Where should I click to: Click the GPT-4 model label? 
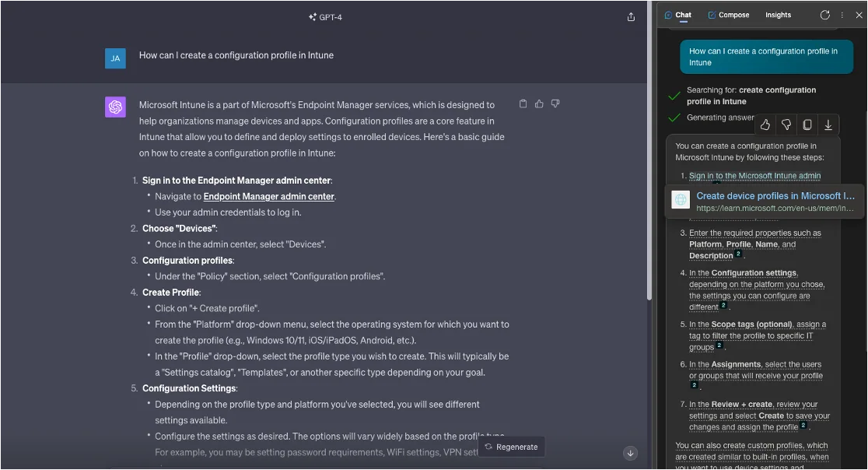point(331,17)
